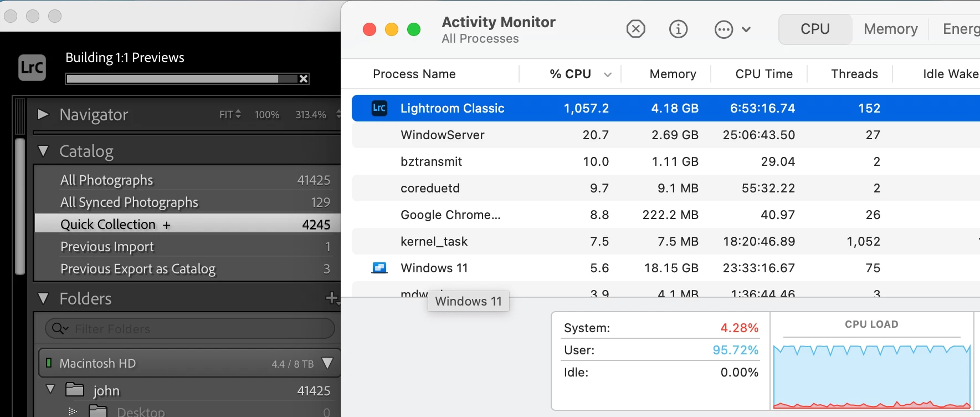The width and height of the screenshot is (980, 417).
Task: Sort by Memory column
Action: click(x=673, y=74)
